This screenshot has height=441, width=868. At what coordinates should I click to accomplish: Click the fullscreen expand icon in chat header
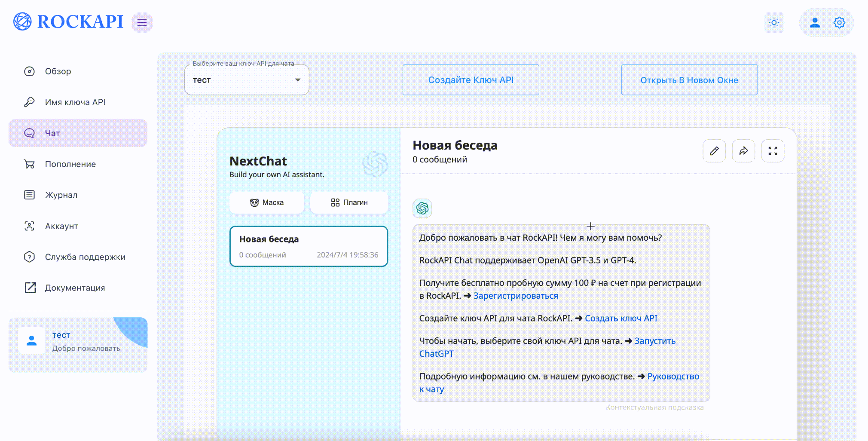pyautogui.click(x=773, y=151)
